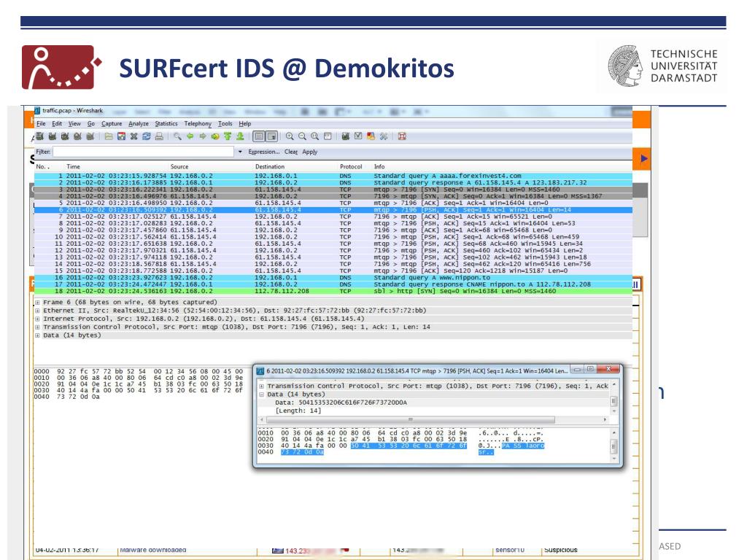Viewport: 747px width, 560px height.
Task: Open the Analyze menu
Action: [x=139, y=124]
